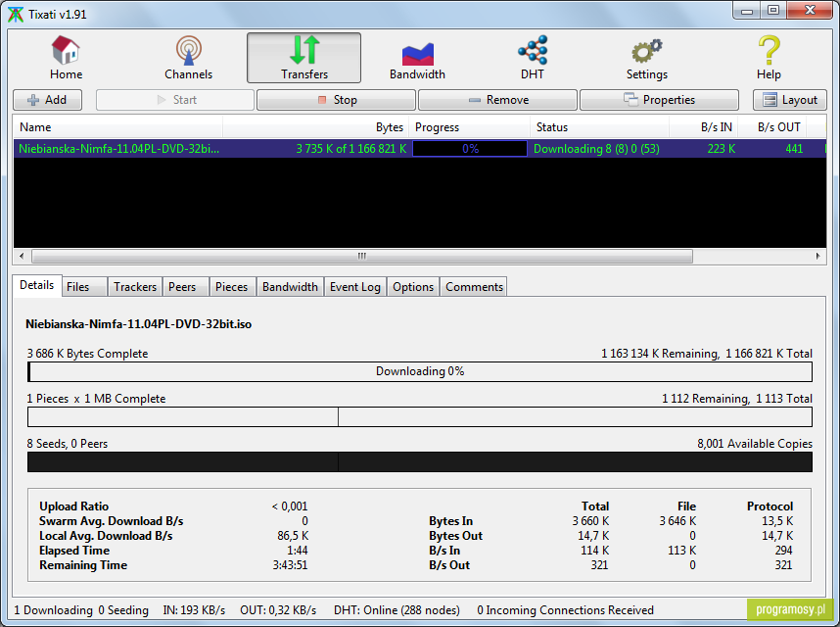Open Settings with the gears icon
Screen dimensions: 840x627
click(646, 58)
